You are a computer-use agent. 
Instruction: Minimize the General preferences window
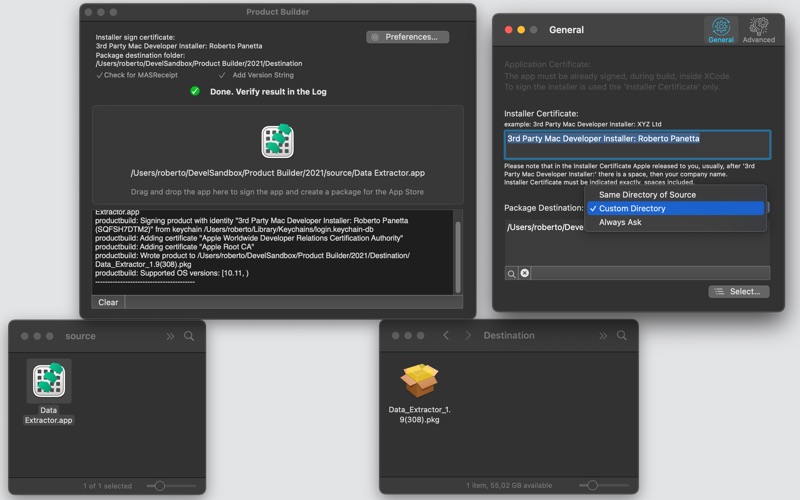(x=521, y=30)
